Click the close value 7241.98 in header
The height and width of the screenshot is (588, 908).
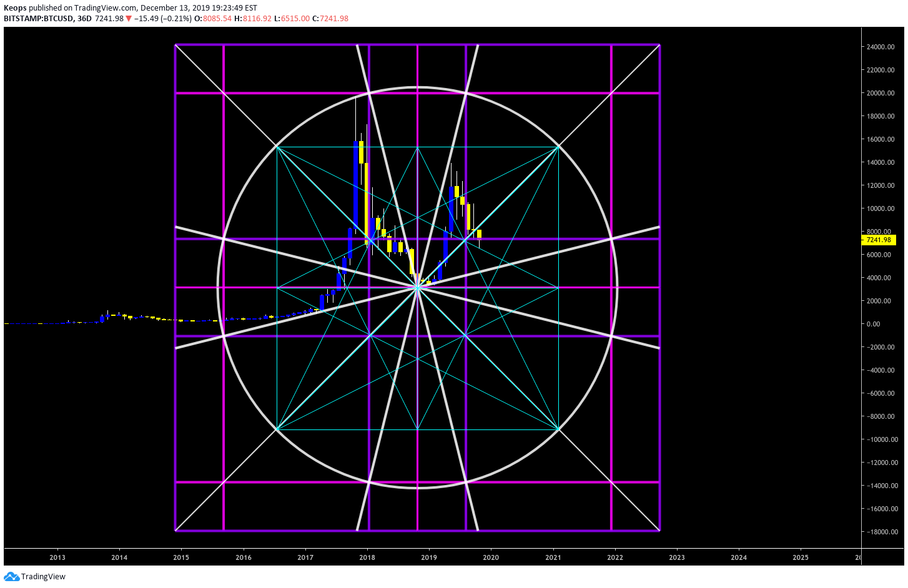334,19
